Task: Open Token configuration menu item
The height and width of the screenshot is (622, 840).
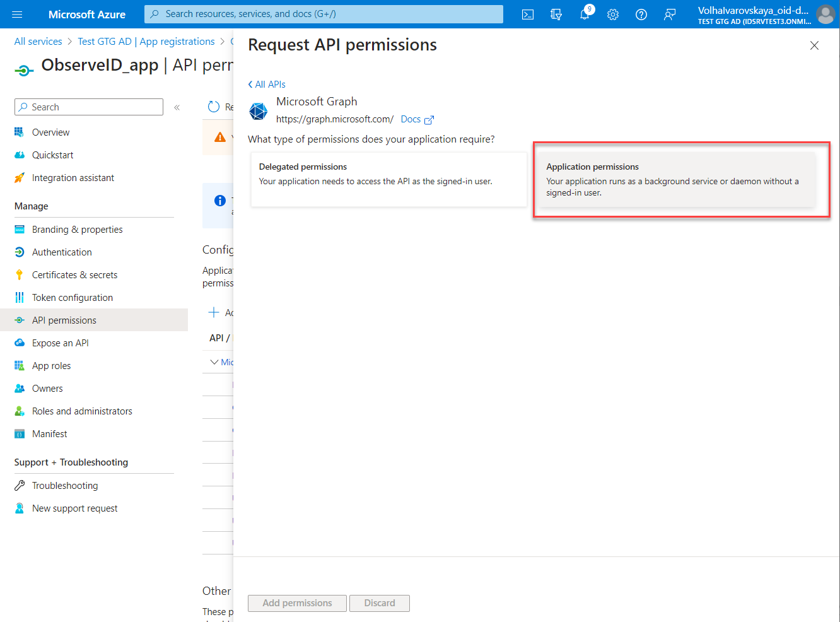Action: [73, 298]
